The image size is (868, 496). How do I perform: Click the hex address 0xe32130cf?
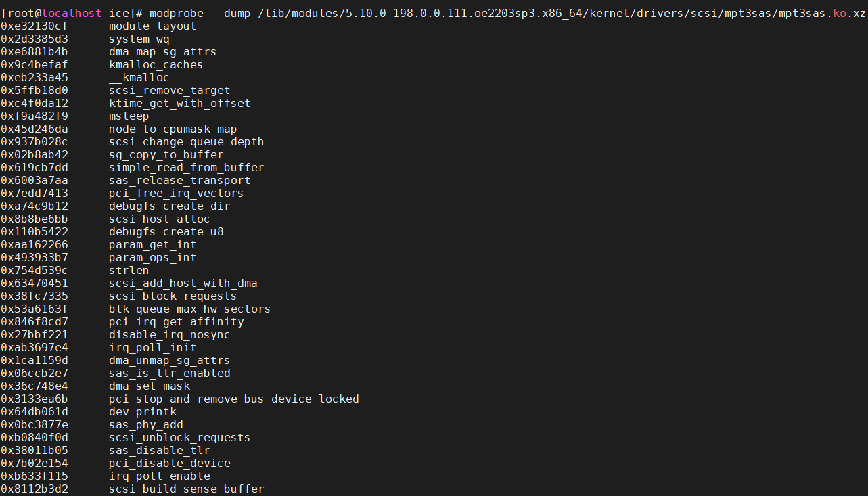click(x=34, y=26)
